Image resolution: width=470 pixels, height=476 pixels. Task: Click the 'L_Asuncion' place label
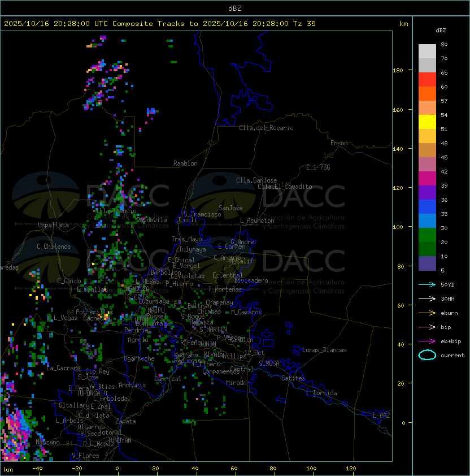pyautogui.click(x=257, y=220)
